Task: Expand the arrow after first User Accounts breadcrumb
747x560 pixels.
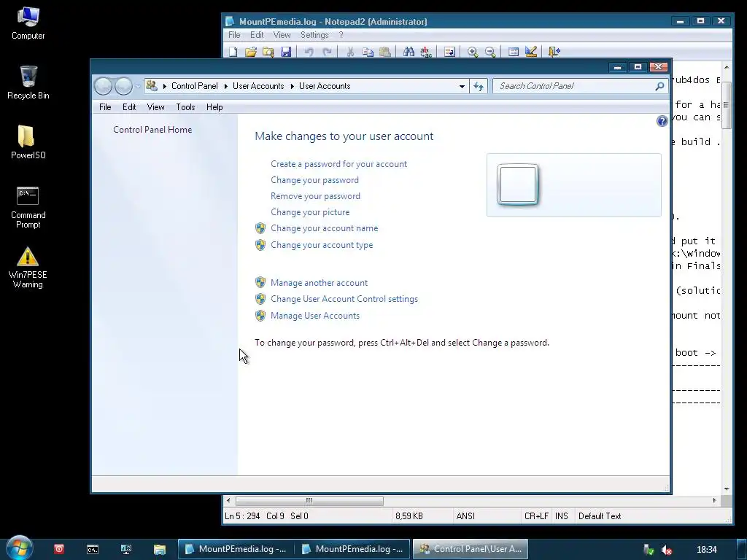Action: click(x=292, y=86)
